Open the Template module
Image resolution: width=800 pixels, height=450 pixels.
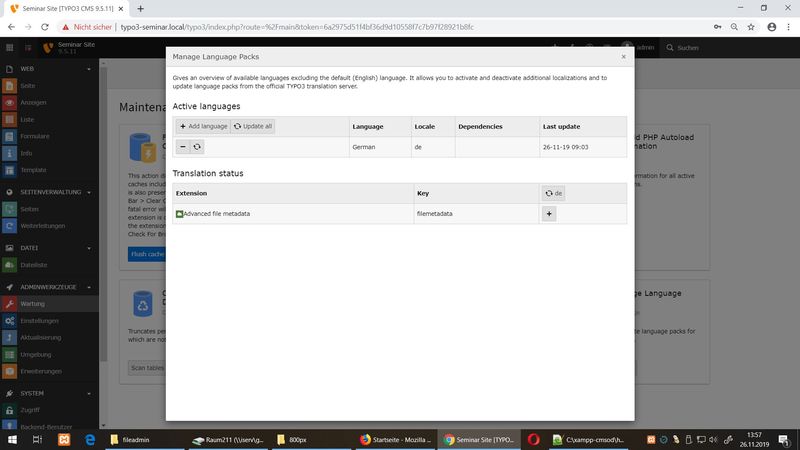49,170
